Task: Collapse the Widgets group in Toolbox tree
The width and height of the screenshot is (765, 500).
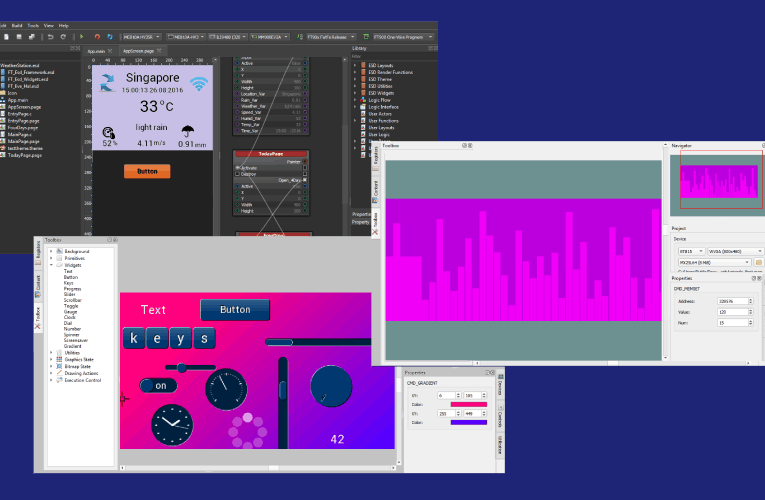Action: 51,265
